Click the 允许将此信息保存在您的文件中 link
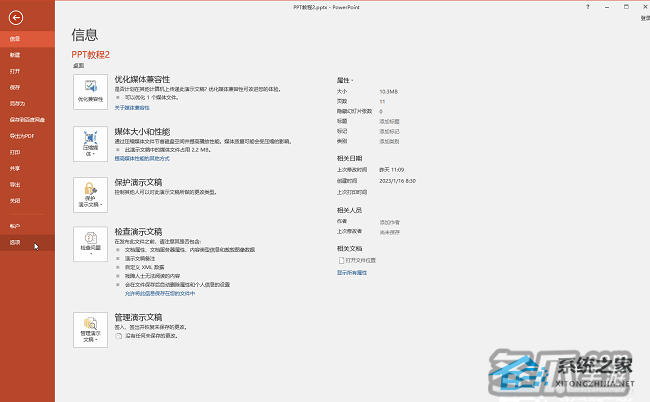The image size is (650, 402). click(159, 294)
